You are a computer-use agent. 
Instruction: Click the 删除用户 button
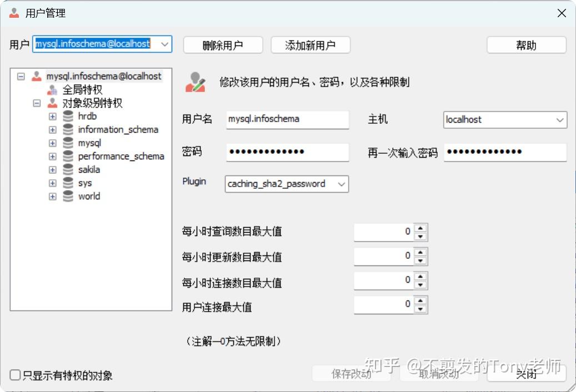223,45
